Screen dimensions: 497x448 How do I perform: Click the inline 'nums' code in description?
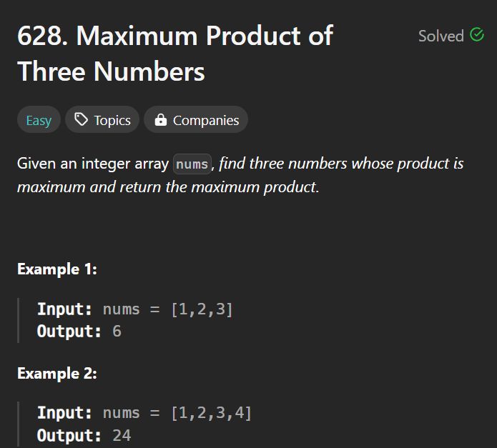192,164
